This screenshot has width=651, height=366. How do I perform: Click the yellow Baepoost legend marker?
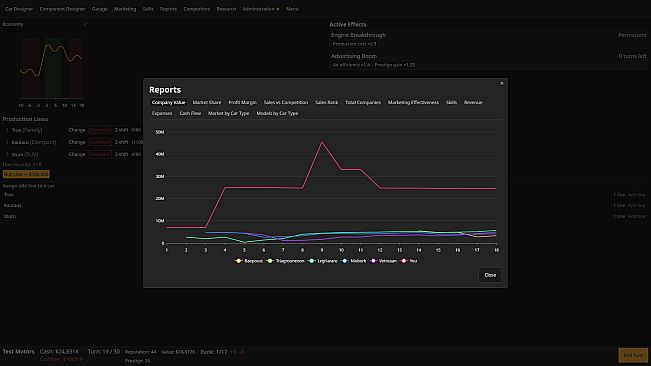click(238, 261)
